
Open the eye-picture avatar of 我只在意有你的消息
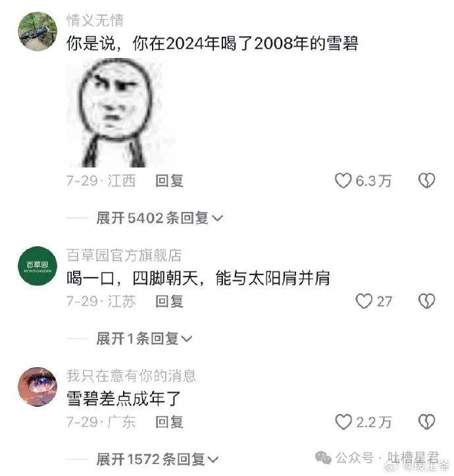click(x=38, y=386)
